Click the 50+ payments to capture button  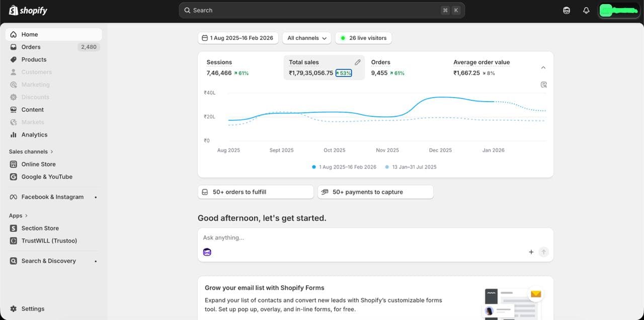(x=375, y=192)
